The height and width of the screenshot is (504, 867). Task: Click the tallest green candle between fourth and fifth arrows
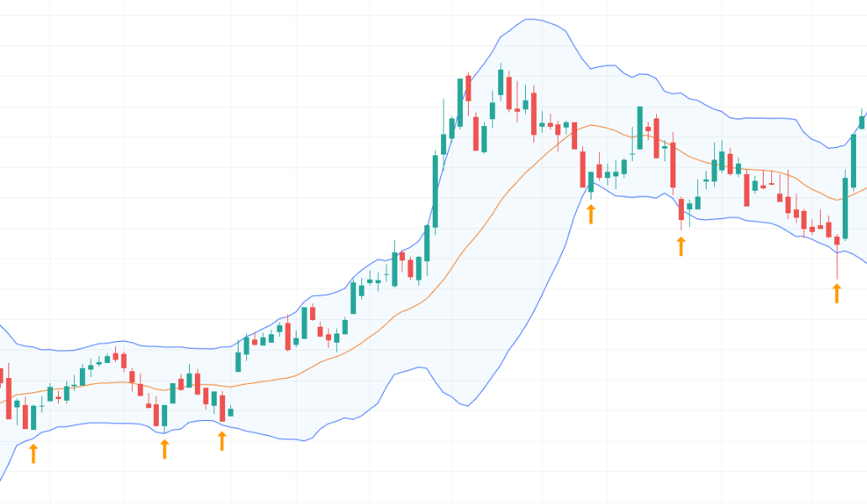click(639, 129)
